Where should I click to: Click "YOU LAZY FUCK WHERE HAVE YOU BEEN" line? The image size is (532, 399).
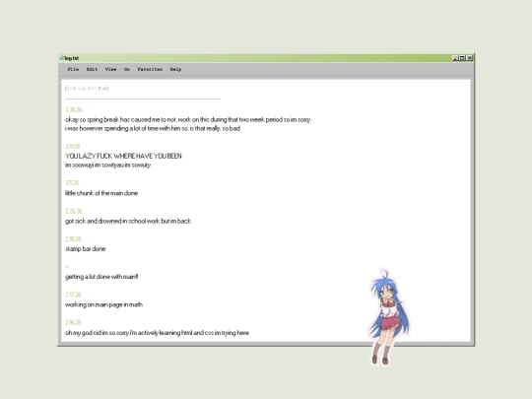tap(123, 156)
